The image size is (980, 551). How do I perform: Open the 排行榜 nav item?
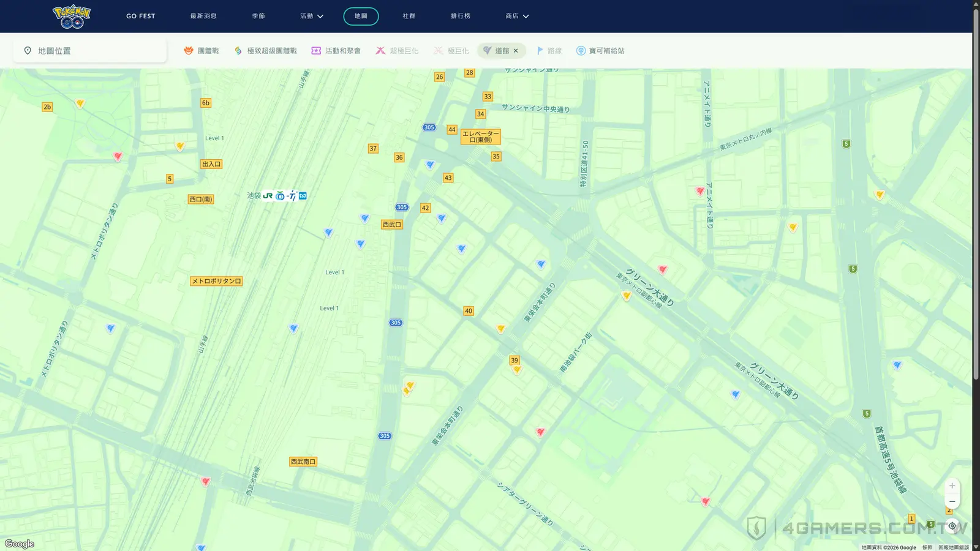(x=461, y=16)
